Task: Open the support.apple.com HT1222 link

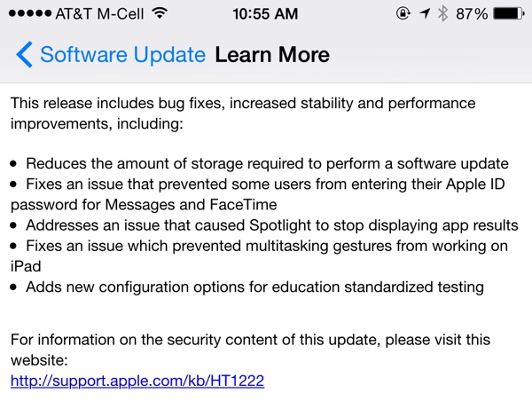Action: coord(137,381)
